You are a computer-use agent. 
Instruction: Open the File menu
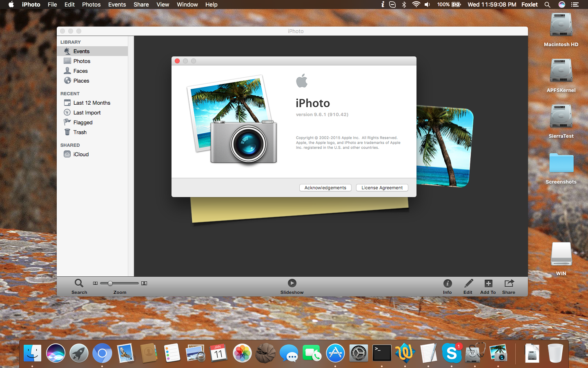click(52, 4)
